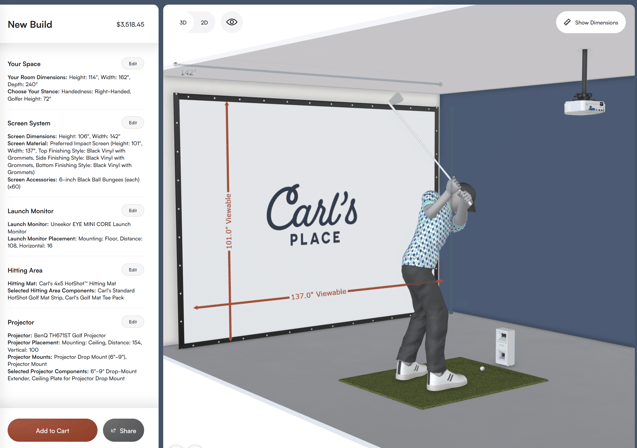Click the Your Room Dimensions text
The height and width of the screenshot is (448, 637).
point(69,81)
